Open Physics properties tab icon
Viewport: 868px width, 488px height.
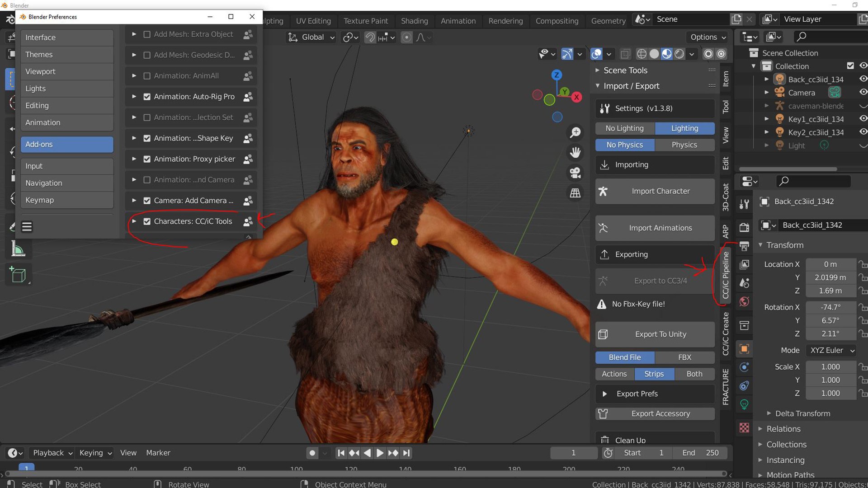[744, 367]
